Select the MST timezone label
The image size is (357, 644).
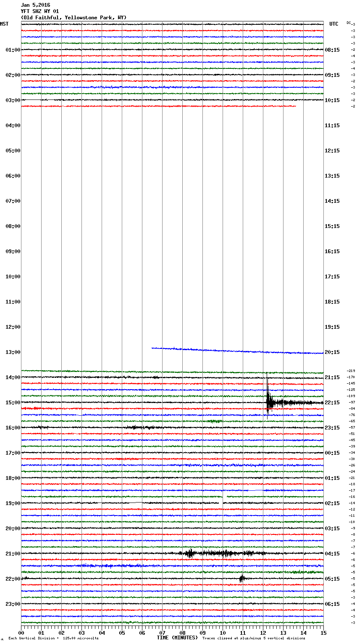tap(4, 24)
